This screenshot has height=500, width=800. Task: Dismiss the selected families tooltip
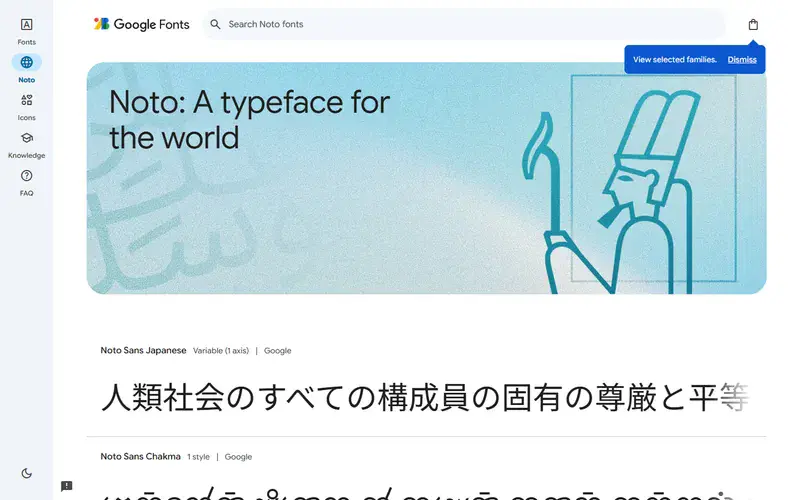[x=742, y=60]
